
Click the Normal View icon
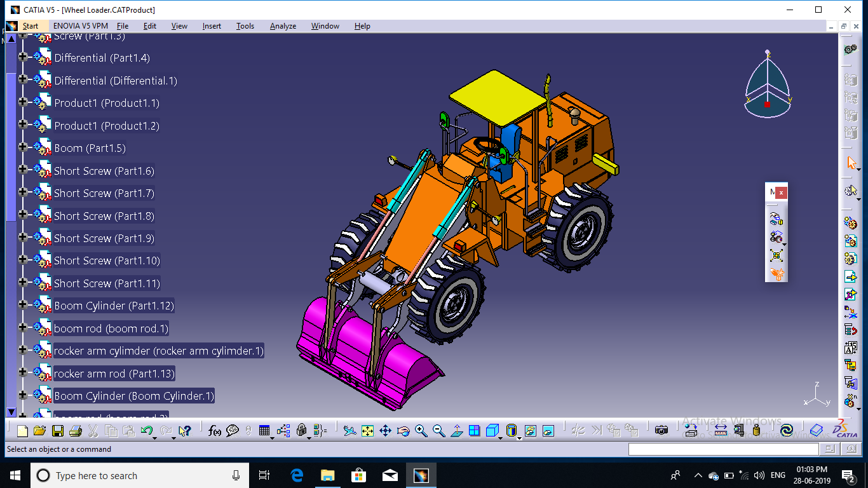pyautogui.click(x=456, y=431)
